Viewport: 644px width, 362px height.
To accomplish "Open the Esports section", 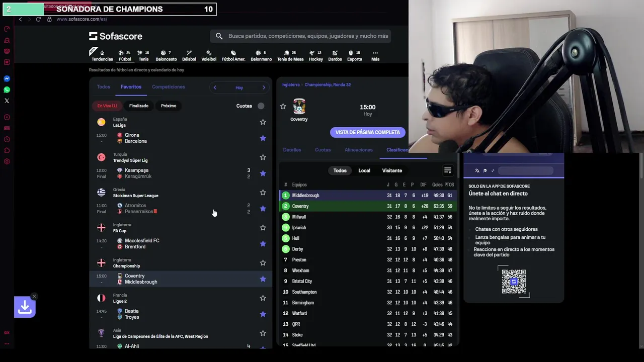I will pyautogui.click(x=355, y=55).
